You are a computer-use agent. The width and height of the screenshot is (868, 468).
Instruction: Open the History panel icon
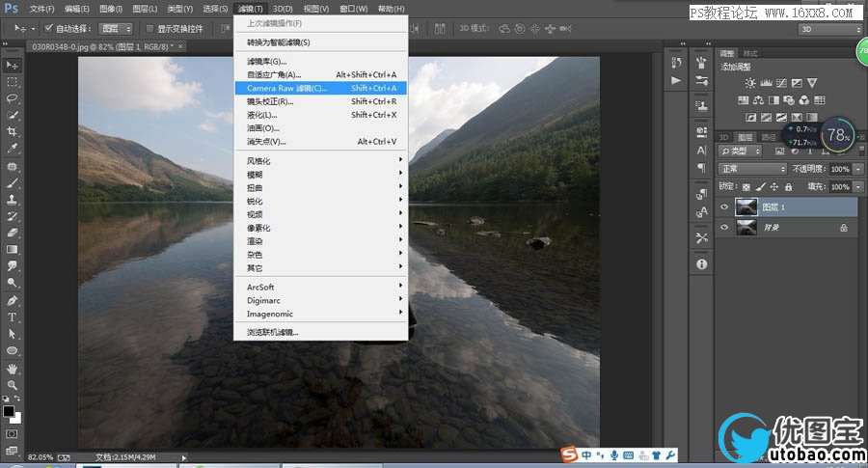[x=676, y=63]
